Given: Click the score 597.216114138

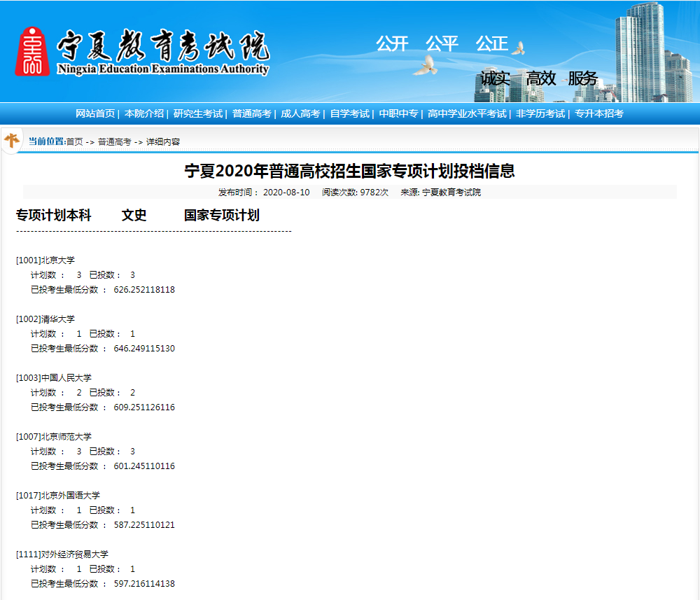Looking at the screenshot, I should coord(144,584).
